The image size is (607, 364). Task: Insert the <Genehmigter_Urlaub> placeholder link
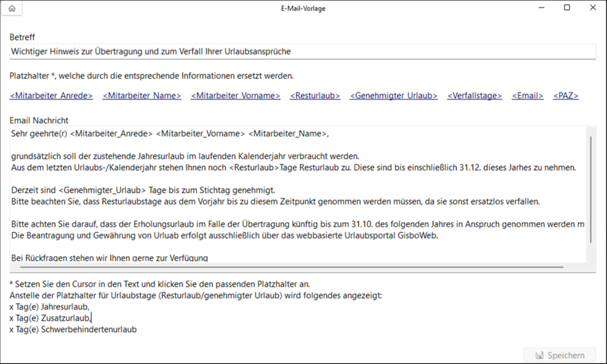pyautogui.click(x=393, y=96)
